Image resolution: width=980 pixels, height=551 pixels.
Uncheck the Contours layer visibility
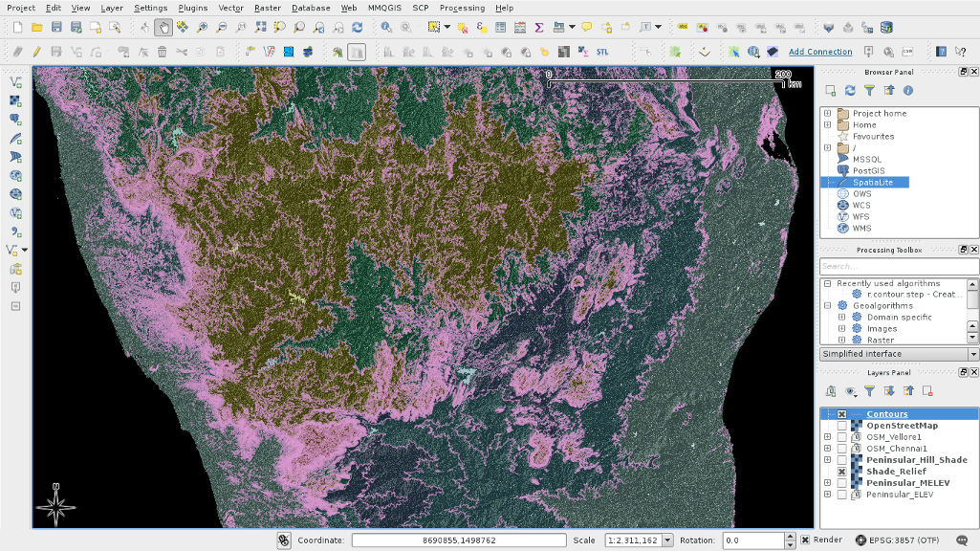841,414
